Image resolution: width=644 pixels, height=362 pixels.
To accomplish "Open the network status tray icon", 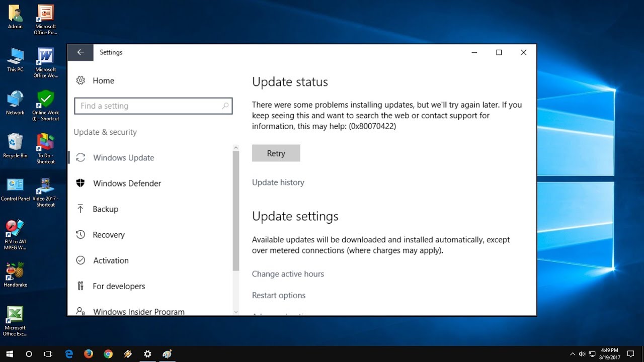I will [x=592, y=354].
